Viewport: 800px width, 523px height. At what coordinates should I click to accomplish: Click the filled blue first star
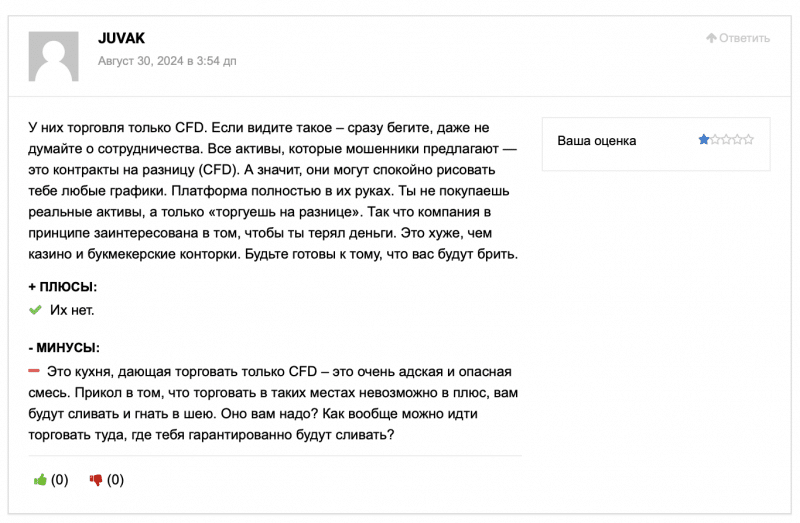(704, 139)
